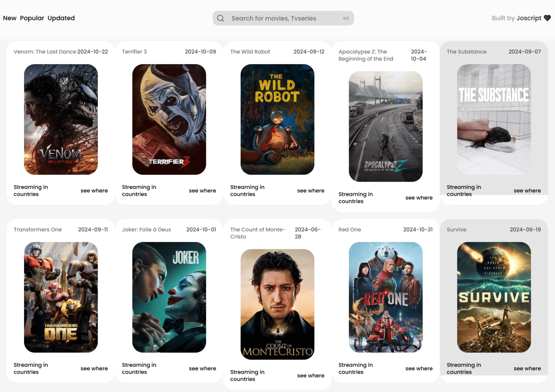
Task: Click The Wild Robot title text
Action: click(x=250, y=52)
